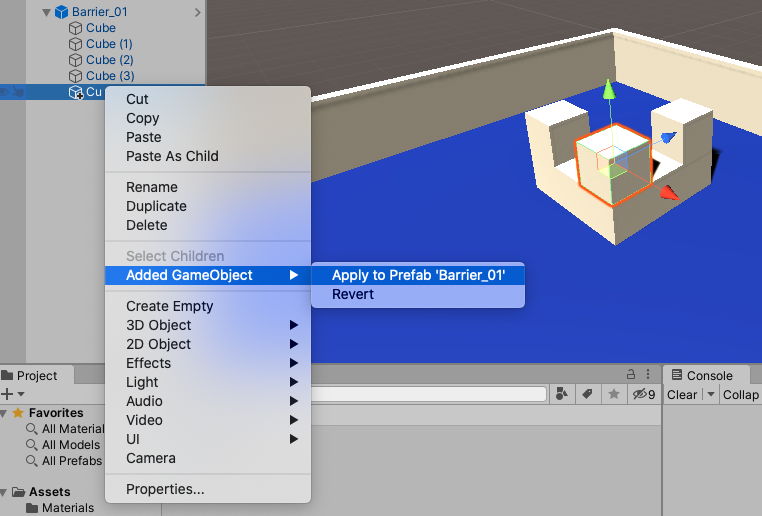The image size is (762, 516).
Task: Select All Materials under Favorites
Action: point(73,429)
